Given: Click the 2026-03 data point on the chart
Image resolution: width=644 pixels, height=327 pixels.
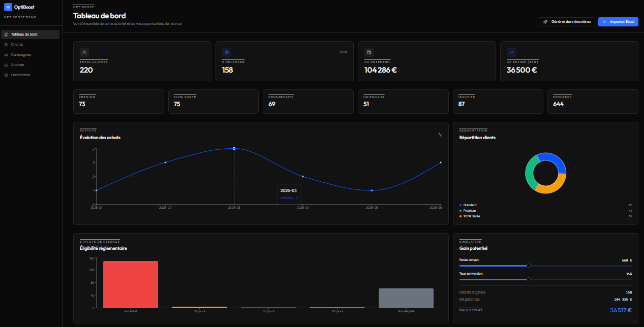Looking at the screenshot, I should 234,149.
